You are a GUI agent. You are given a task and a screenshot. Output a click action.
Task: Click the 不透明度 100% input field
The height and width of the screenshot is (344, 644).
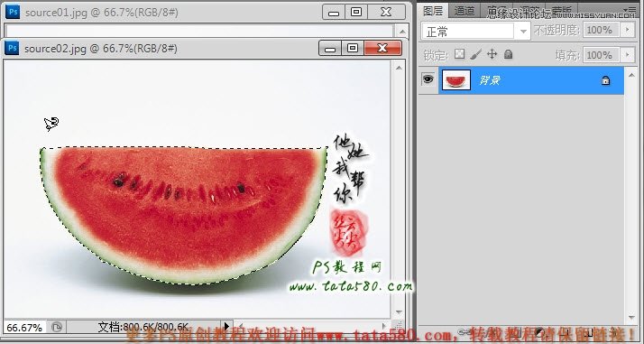pyautogui.click(x=602, y=30)
